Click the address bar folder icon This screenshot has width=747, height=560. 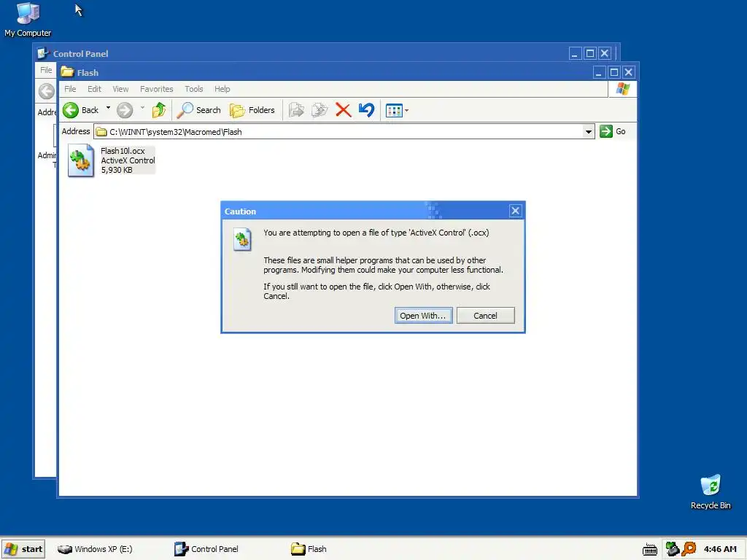pyautogui.click(x=101, y=132)
